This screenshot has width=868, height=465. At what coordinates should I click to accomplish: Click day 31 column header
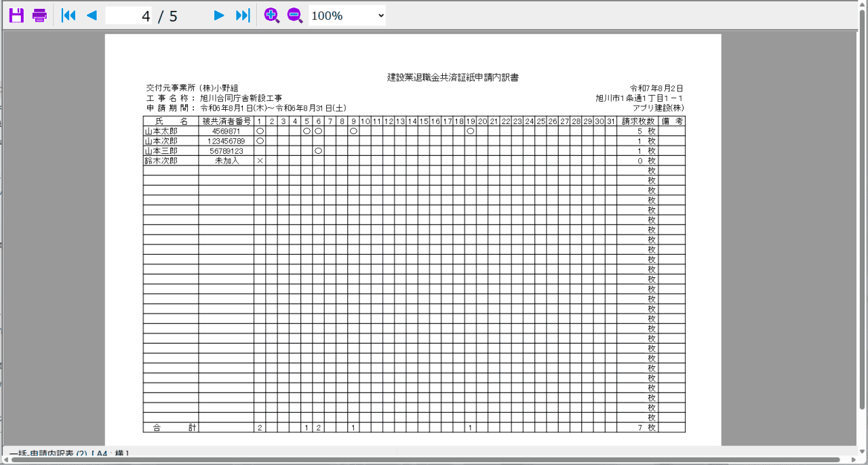[611, 121]
